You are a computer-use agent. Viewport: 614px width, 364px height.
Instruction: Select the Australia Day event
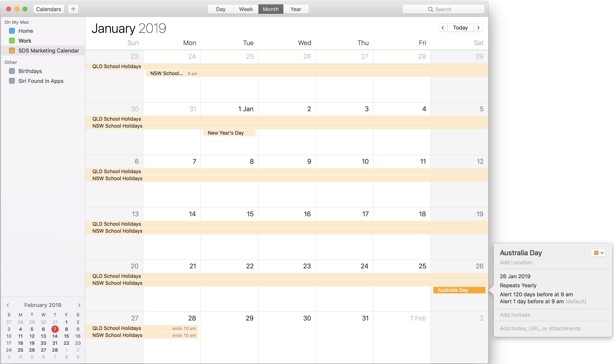pyautogui.click(x=459, y=290)
